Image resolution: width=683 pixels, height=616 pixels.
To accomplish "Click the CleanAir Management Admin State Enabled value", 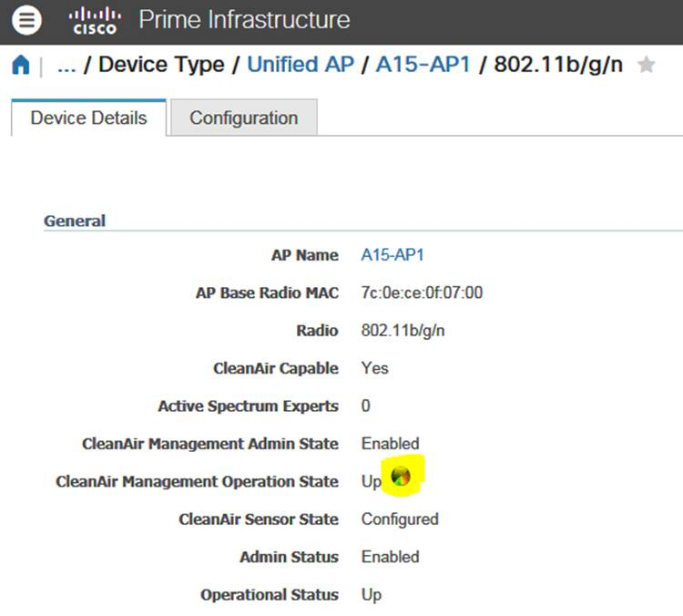I will coord(391,444).
